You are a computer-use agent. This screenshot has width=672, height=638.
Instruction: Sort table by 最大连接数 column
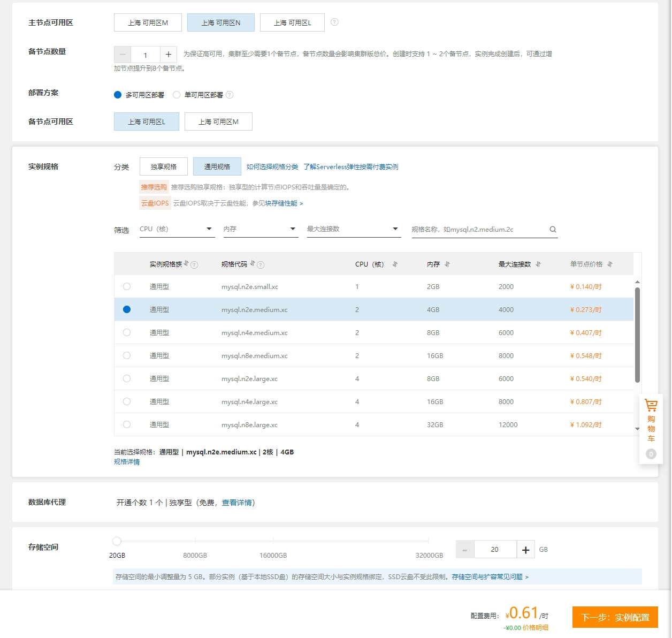pos(538,264)
